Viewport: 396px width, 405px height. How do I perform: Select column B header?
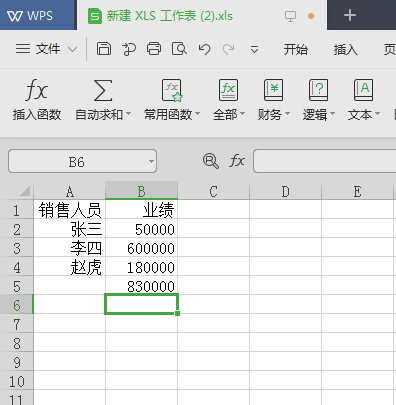tap(141, 191)
